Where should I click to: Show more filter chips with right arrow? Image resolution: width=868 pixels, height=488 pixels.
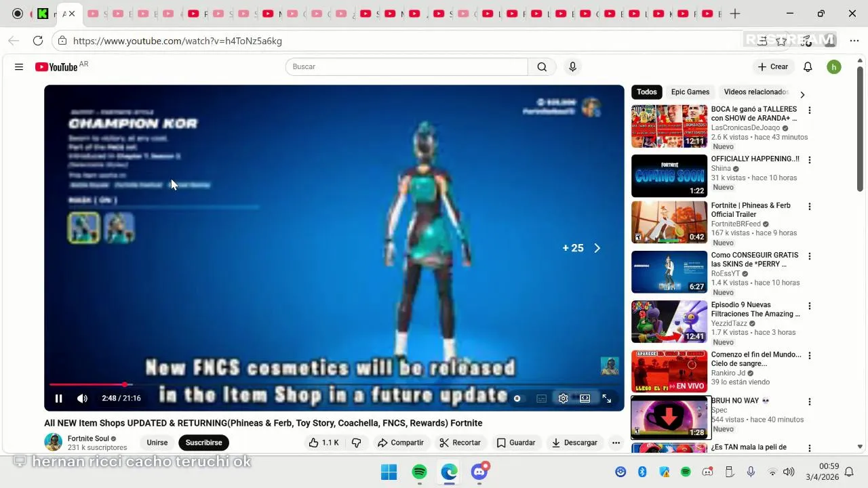tap(802, 95)
